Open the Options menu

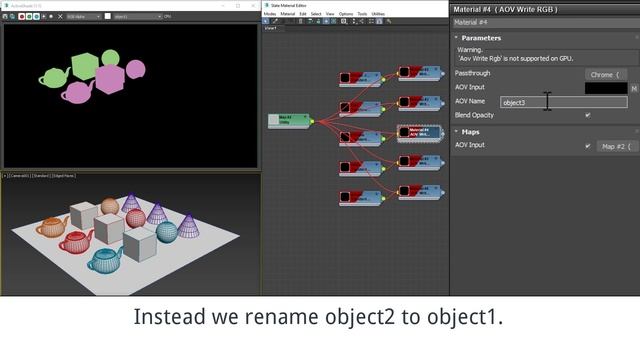(x=346, y=14)
